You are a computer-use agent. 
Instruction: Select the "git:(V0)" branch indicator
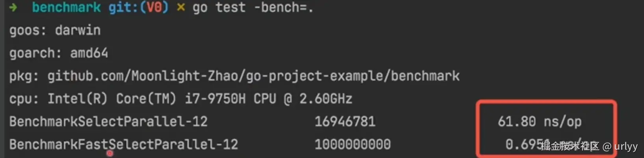(x=138, y=7)
